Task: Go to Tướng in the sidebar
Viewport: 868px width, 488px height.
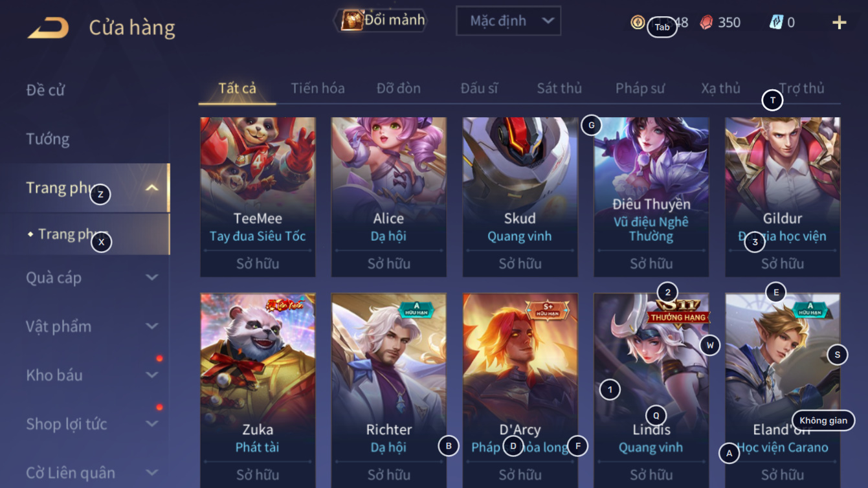Action: click(x=48, y=139)
